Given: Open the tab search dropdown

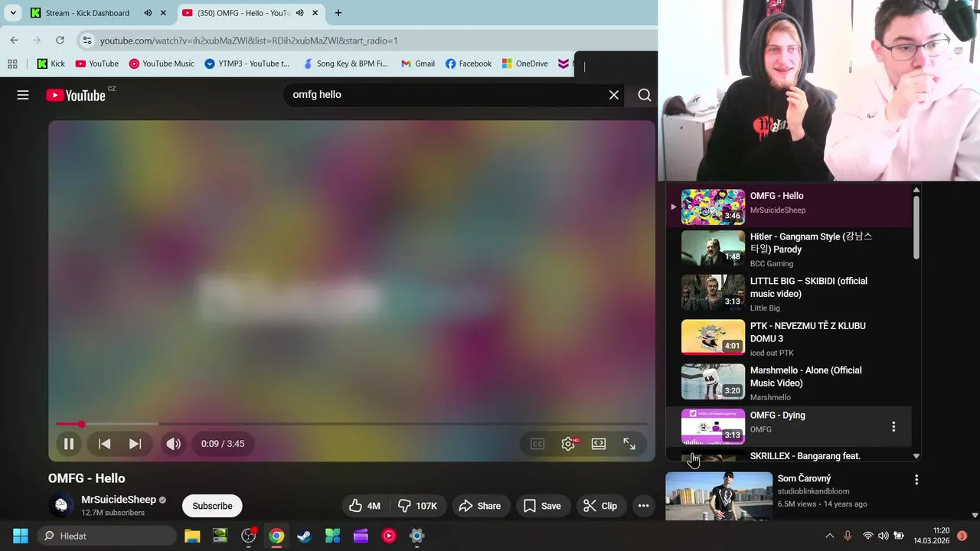Looking at the screenshot, I should click(13, 13).
